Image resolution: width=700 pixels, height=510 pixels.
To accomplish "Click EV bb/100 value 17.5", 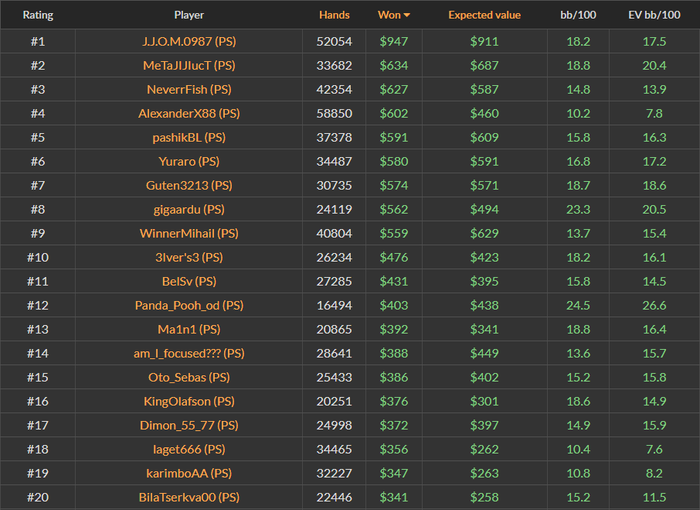I will (x=654, y=42).
